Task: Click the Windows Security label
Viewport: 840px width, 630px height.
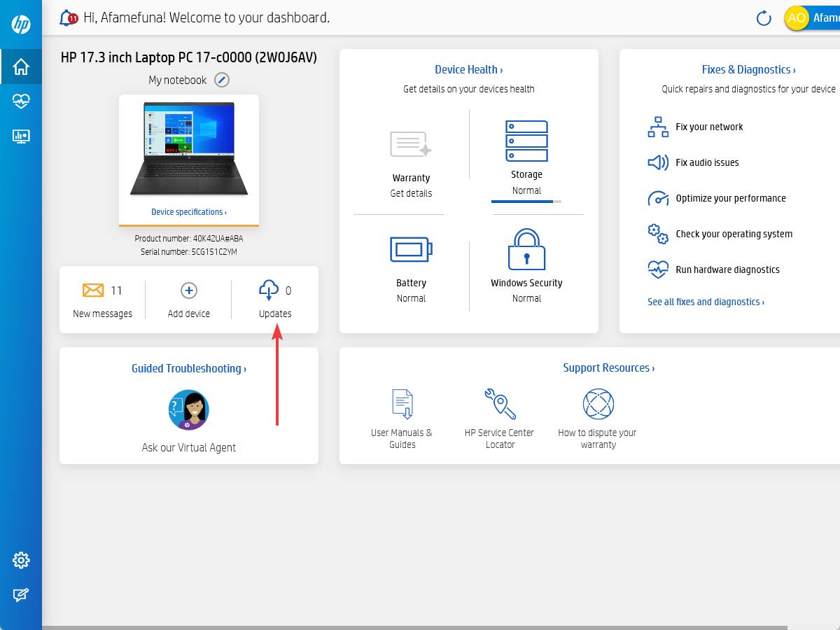Action: (526, 283)
